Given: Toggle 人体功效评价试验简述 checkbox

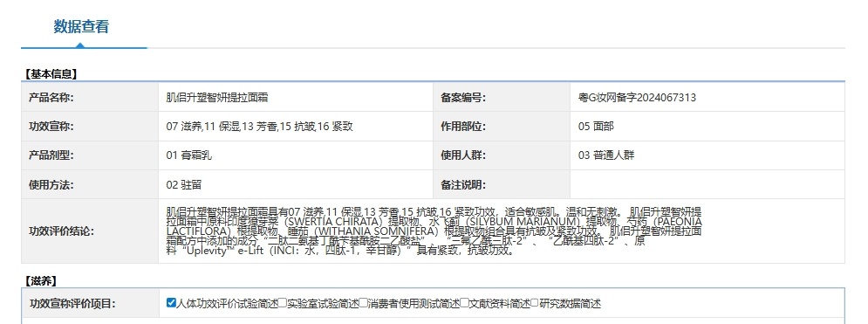Looking at the screenshot, I should tap(171, 303).
